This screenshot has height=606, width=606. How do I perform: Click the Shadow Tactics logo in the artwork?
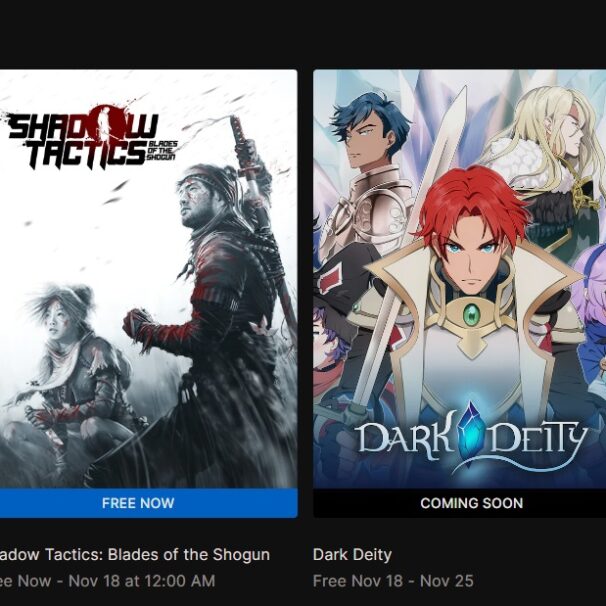point(91,137)
